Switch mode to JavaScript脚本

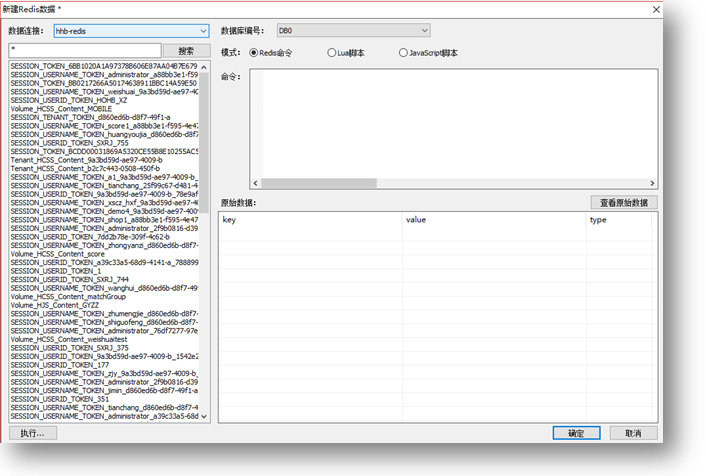click(404, 52)
